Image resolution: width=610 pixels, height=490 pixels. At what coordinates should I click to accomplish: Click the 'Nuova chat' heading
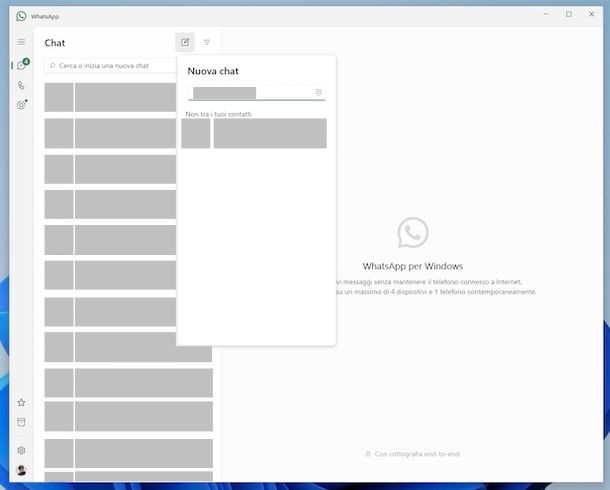coord(213,71)
